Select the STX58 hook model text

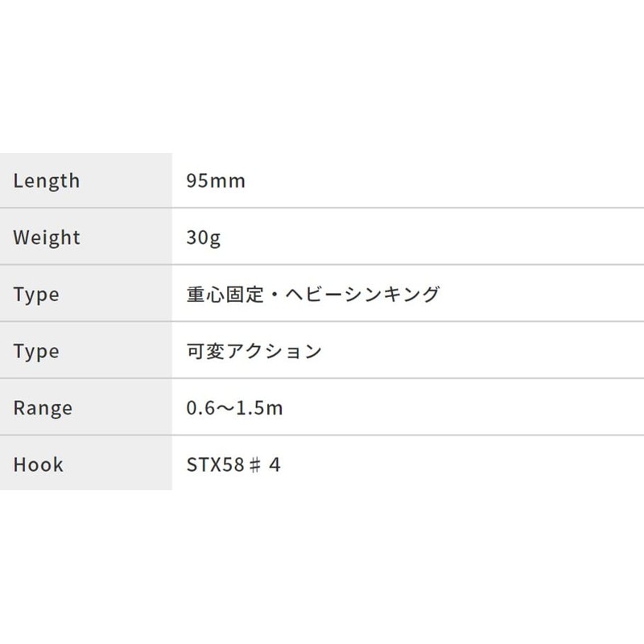pos(215,465)
